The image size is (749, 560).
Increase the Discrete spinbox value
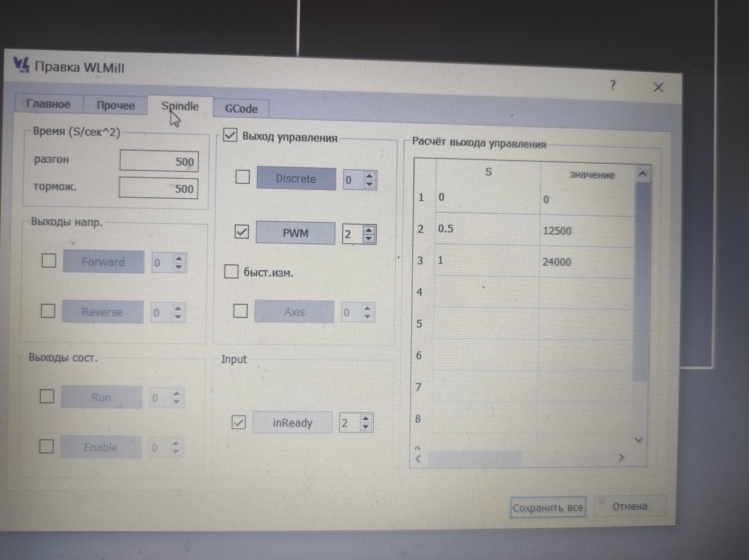tap(369, 176)
